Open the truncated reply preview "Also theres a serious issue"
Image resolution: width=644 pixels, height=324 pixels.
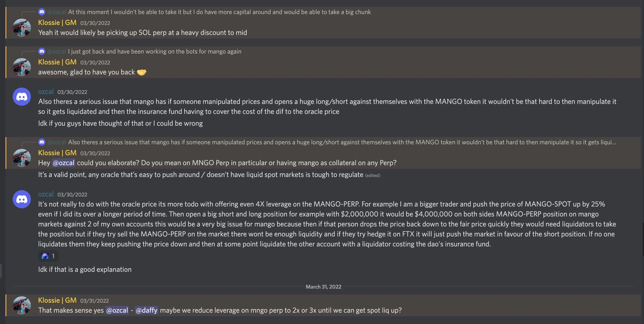pyautogui.click(x=342, y=142)
